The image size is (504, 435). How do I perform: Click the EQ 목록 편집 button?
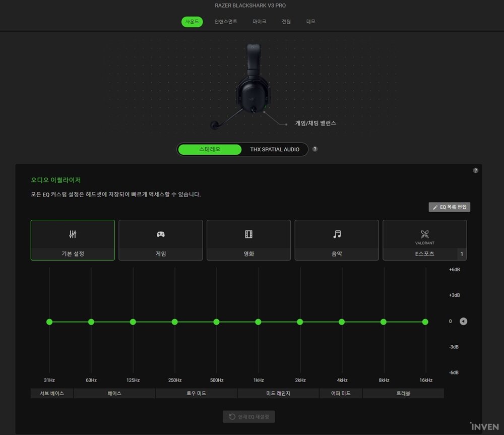coord(450,207)
